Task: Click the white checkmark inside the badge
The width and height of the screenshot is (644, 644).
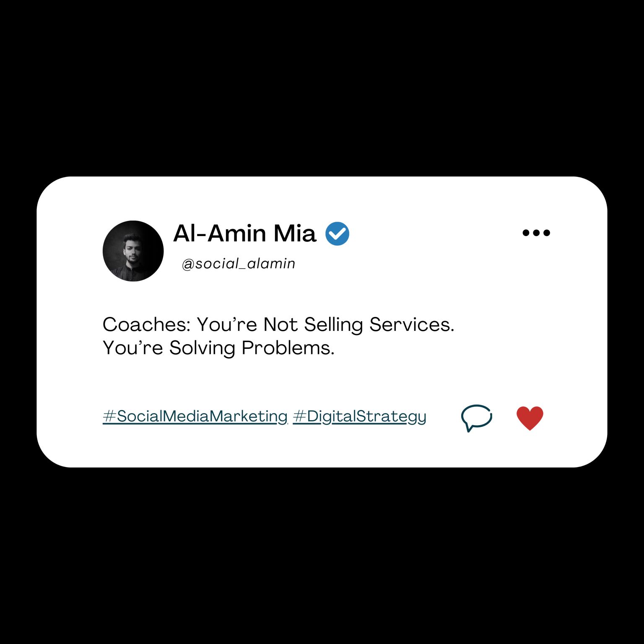Action: click(338, 233)
